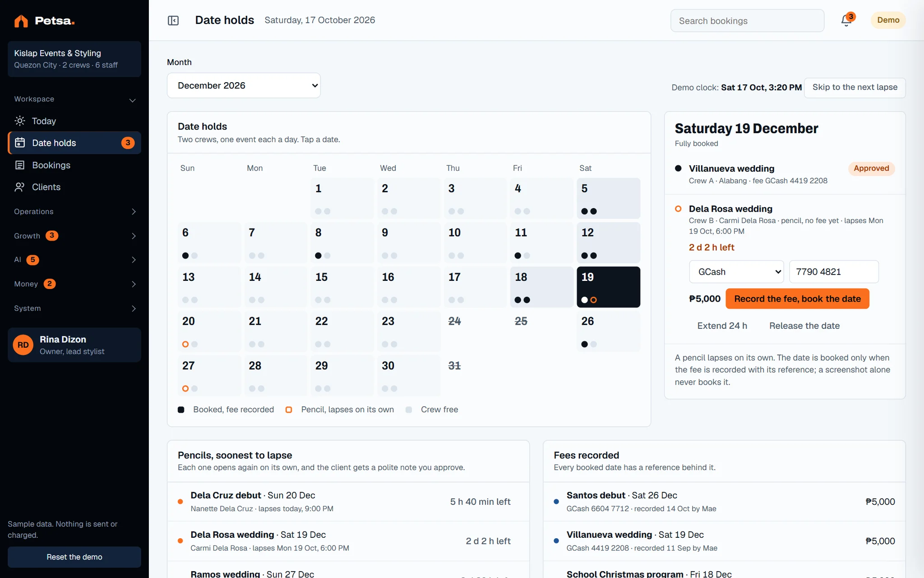Click the reference field containing 7790 4821
Screen dimensions: 924x578
pos(834,272)
